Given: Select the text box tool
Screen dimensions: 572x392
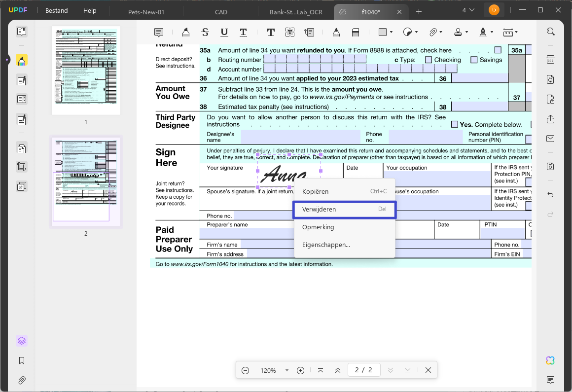Looking at the screenshot, I should point(289,32).
